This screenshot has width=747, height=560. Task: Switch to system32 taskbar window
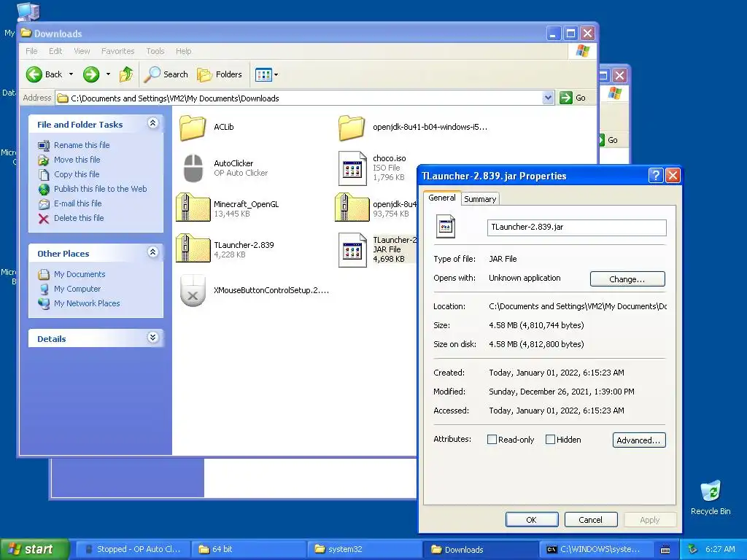click(364, 550)
